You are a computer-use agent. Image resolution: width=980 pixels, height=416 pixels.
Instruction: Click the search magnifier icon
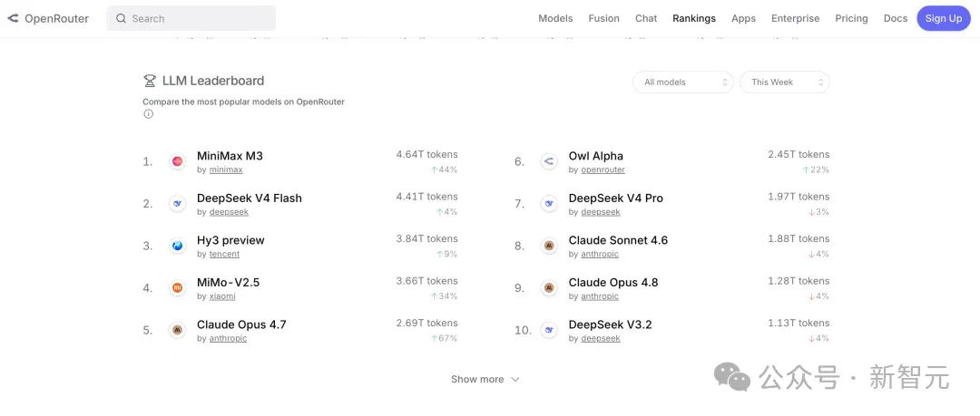[x=122, y=19]
